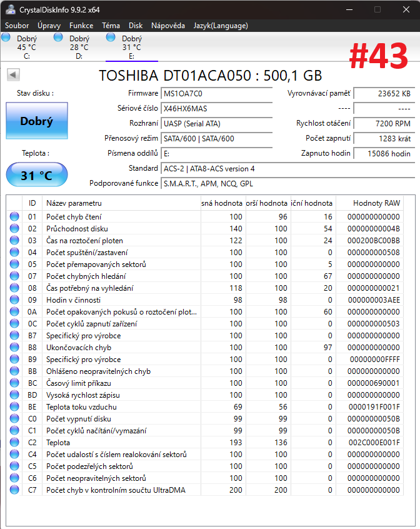The width and height of the screenshot is (420, 529).
Task: Click status icon for Počet podezřelých sektorů
Action: click(14, 466)
